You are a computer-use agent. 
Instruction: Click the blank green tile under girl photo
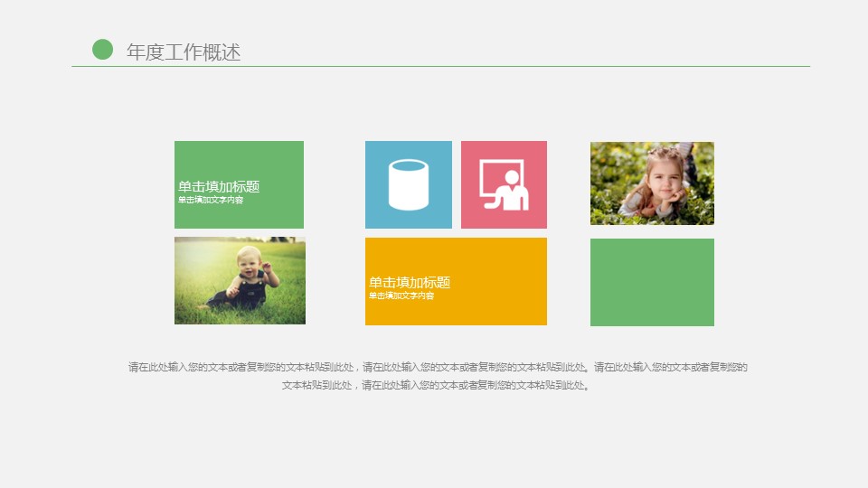point(652,282)
